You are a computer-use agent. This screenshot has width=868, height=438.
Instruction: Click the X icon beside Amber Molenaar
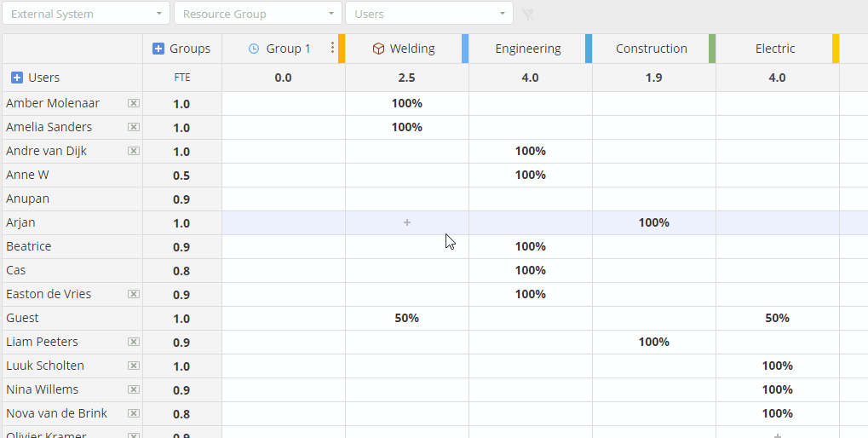(x=134, y=103)
